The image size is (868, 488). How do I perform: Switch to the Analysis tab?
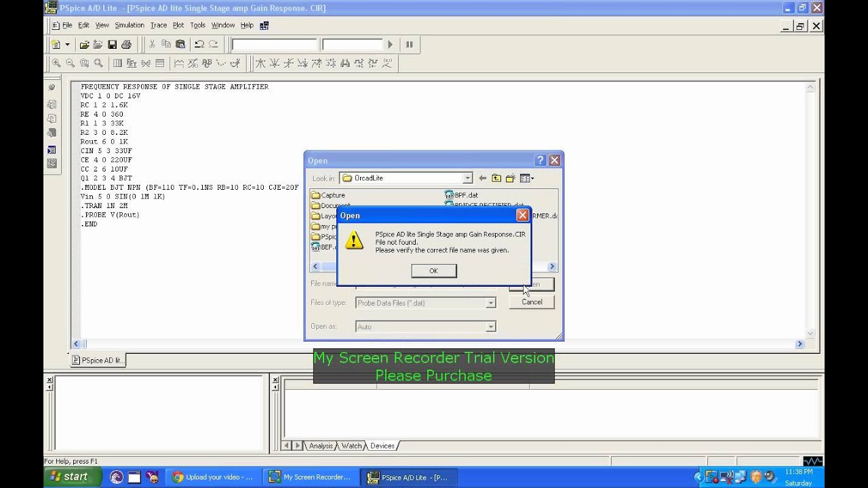pyautogui.click(x=321, y=446)
